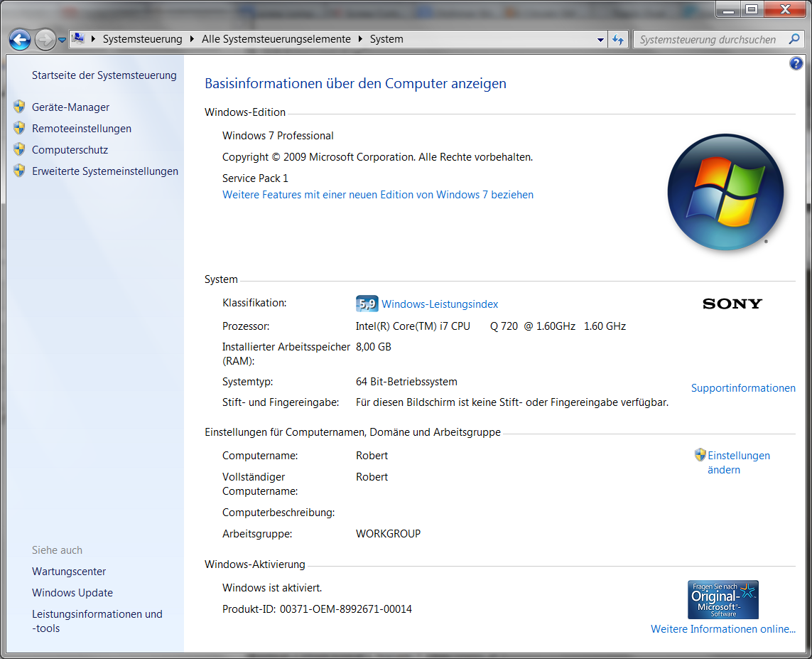Image resolution: width=812 pixels, height=659 pixels.
Task: Expand arrow before Systemsteuerung breadcrumb
Action: pos(93,39)
